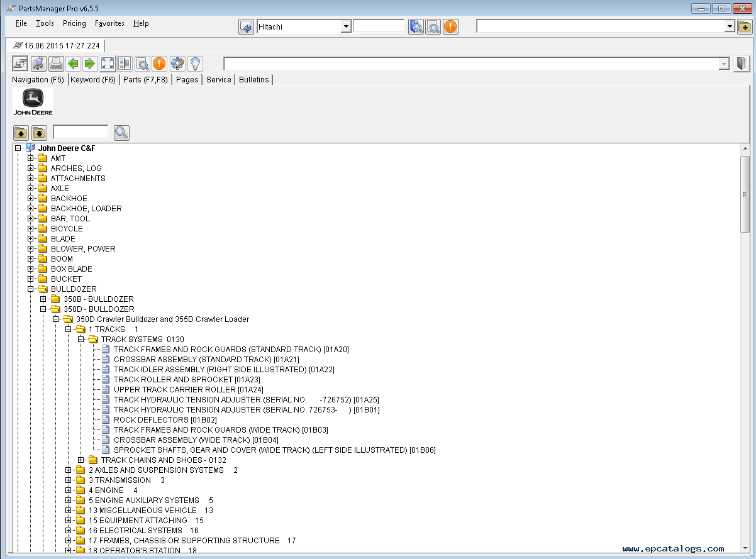Click the orange alert icon in the top toolbar
The height and width of the screenshot is (559, 756).
450,26
